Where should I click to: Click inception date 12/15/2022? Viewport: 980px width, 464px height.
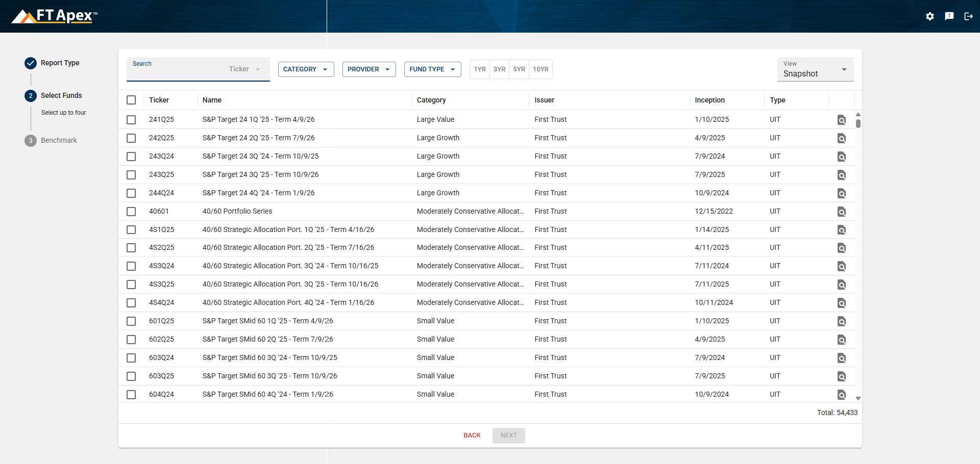pyautogui.click(x=714, y=211)
